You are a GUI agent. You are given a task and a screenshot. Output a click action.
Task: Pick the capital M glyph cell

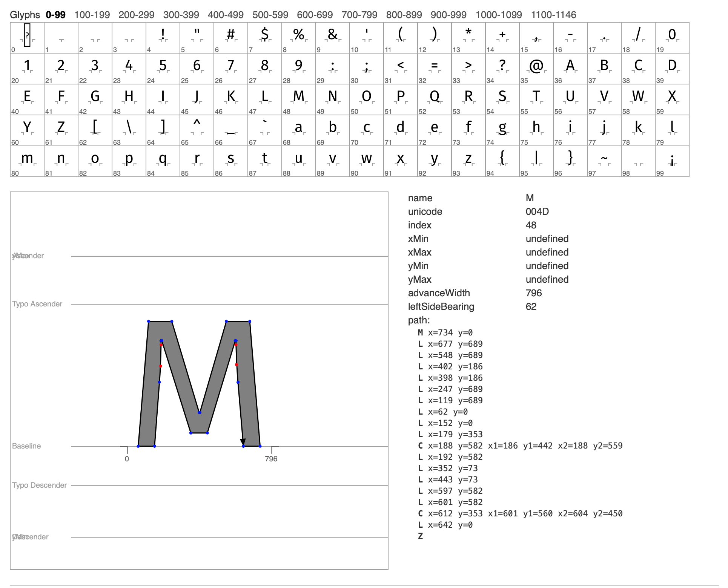(298, 99)
